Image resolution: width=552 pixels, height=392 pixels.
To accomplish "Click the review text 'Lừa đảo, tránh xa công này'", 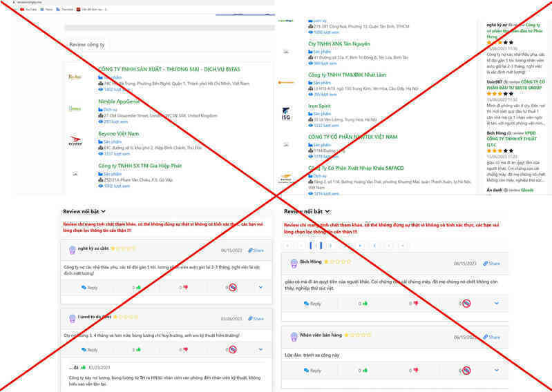I will 312,355.
